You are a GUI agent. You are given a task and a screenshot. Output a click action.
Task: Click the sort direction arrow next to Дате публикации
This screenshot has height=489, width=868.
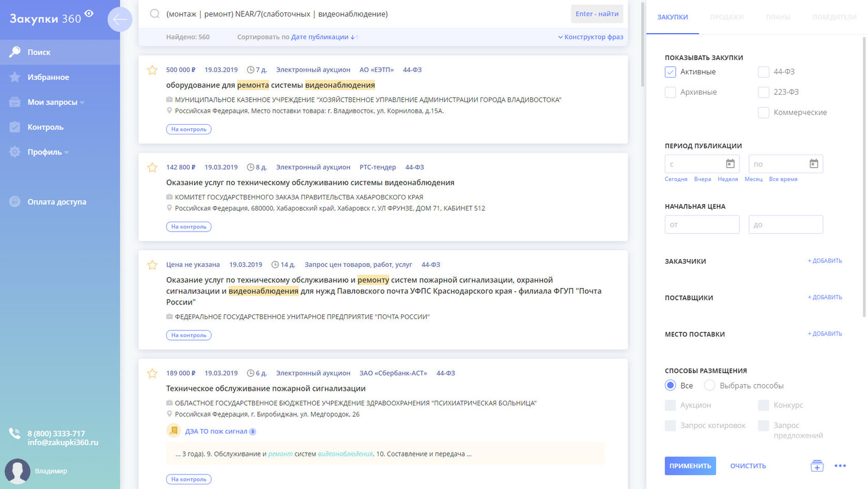click(354, 37)
